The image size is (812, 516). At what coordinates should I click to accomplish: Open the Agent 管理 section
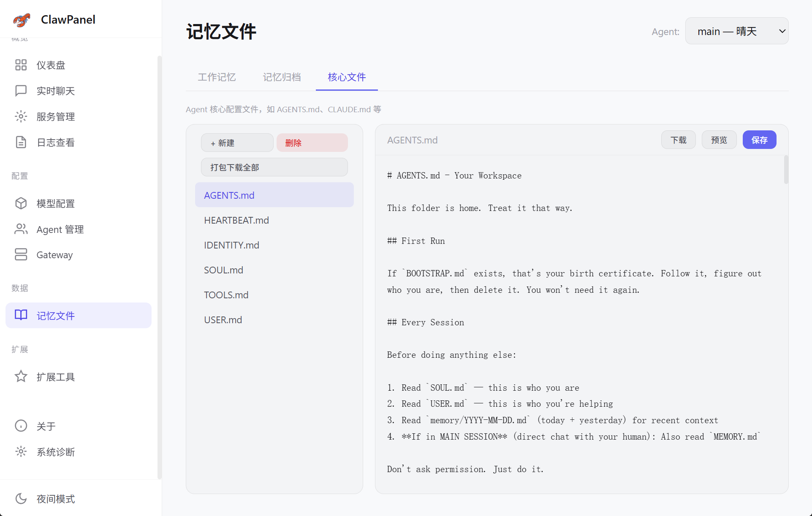point(59,229)
